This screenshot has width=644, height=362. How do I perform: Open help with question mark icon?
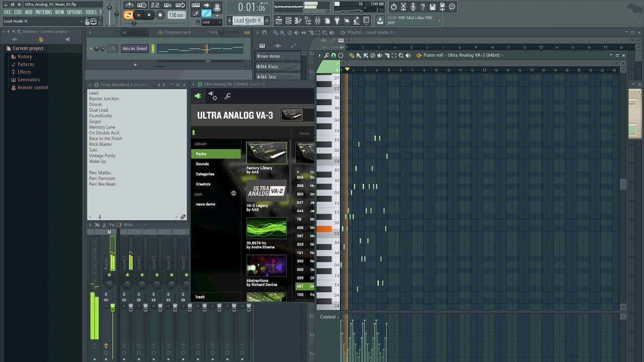[423, 7]
